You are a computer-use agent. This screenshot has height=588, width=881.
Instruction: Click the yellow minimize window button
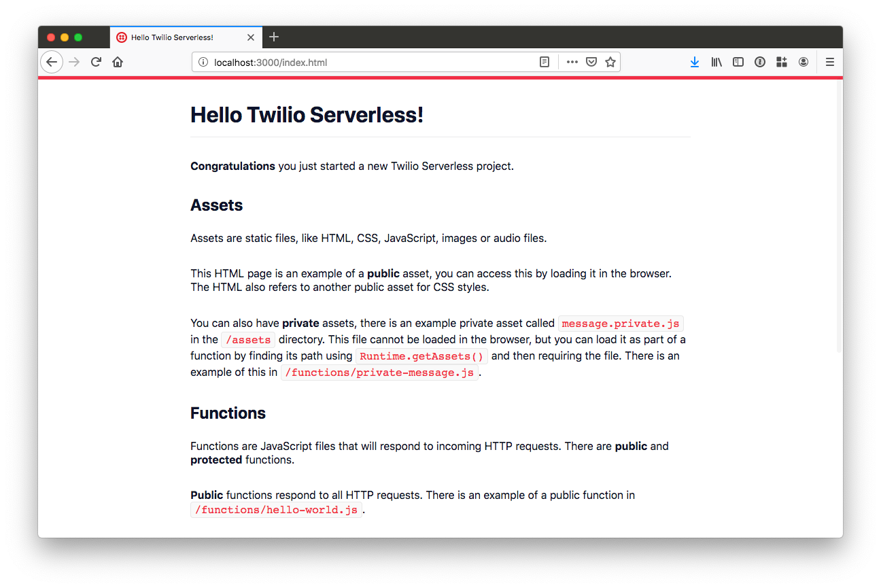pyautogui.click(x=65, y=37)
